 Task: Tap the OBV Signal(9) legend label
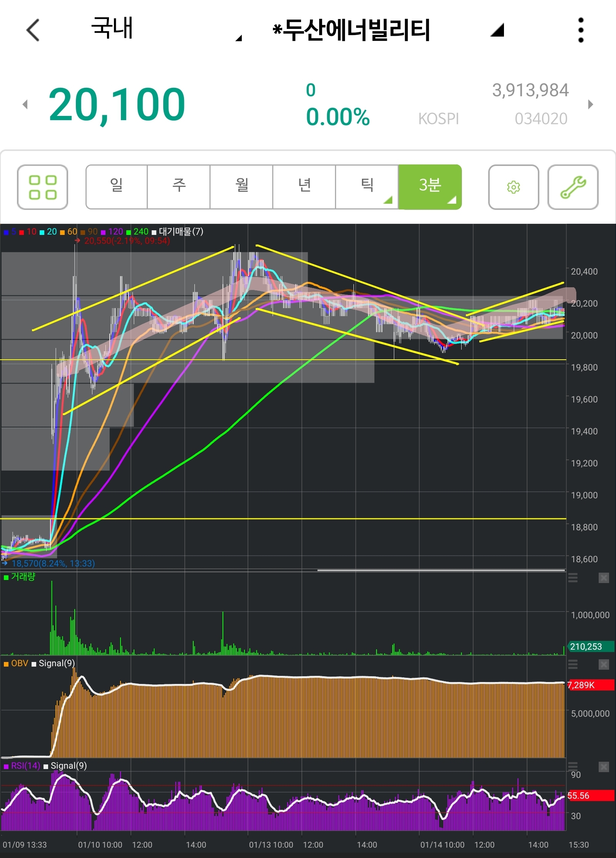(x=53, y=663)
